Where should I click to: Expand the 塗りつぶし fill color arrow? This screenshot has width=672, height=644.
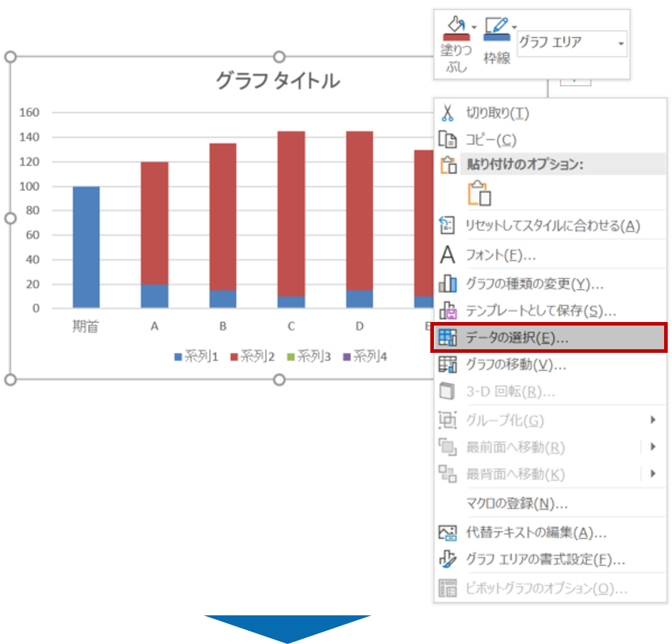pos(474,27)
